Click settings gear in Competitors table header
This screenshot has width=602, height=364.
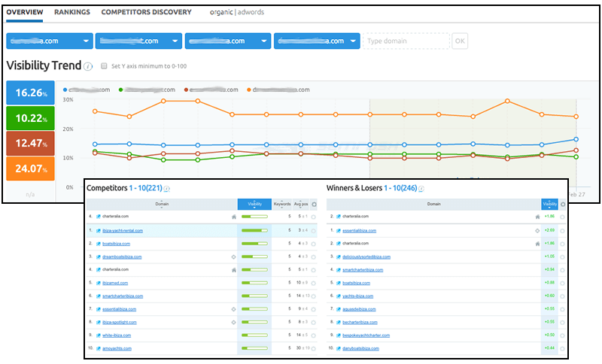click(313, 204)
